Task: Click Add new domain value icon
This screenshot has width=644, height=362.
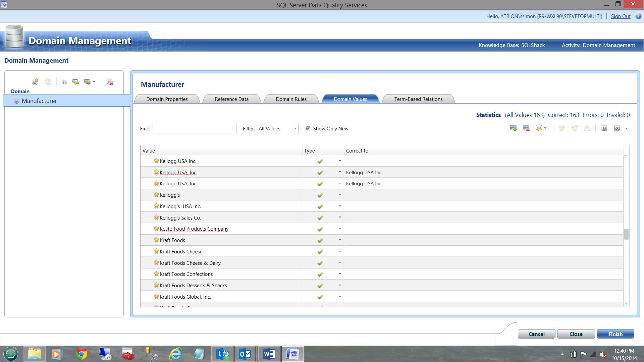Action: [513, 128]
